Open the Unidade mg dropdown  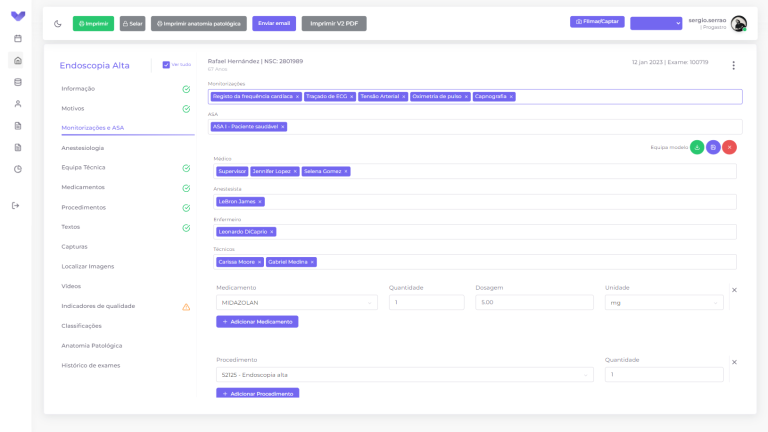point(664,303)
